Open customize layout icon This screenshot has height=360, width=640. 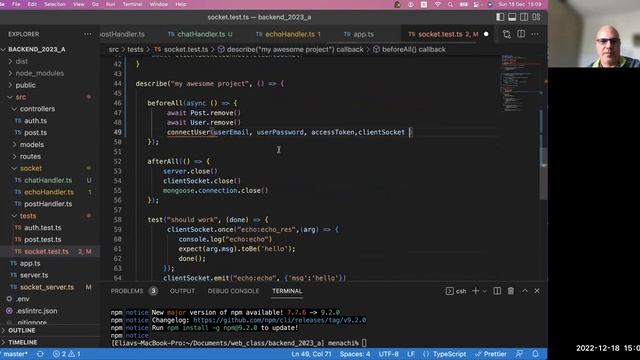point(536,17)
